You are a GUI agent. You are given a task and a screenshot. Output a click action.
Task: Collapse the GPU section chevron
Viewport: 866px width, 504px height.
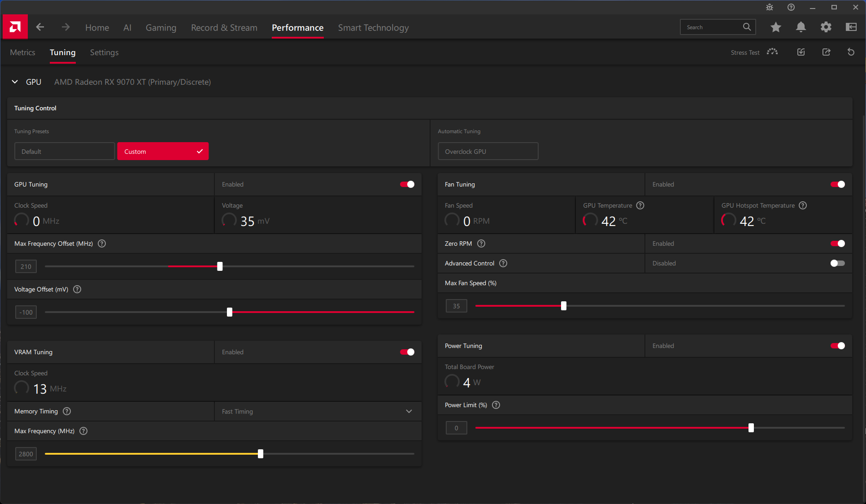click(15, 82)
